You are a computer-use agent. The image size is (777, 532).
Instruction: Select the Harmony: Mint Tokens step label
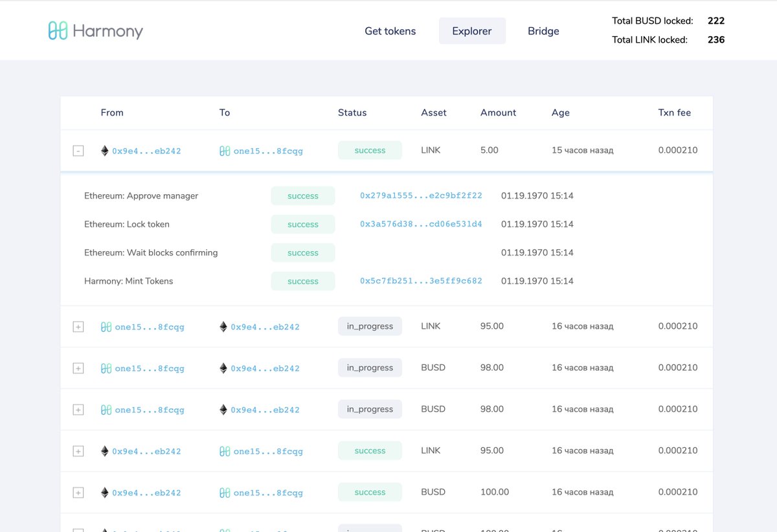129,281
